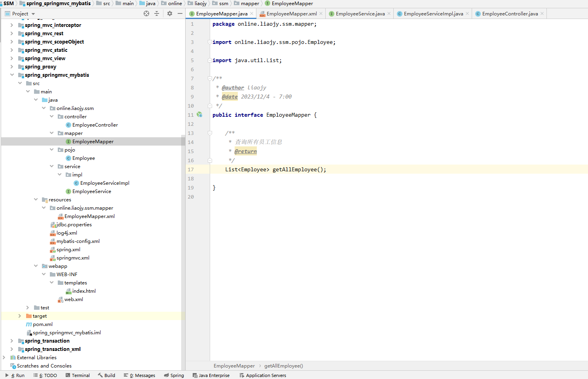588x379 pixels.
Task: Select spring_springmvc_mybatis.iml file
Action: pos(66,332)
